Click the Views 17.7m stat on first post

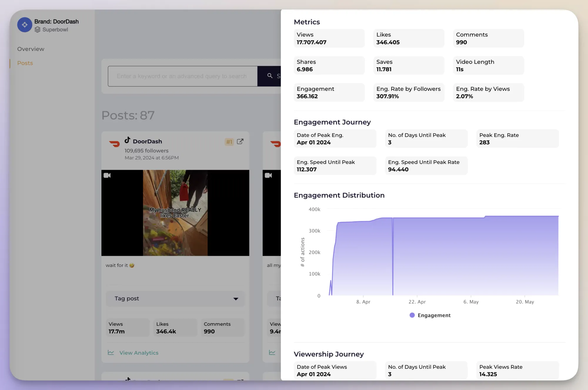(x=128, y=328)
